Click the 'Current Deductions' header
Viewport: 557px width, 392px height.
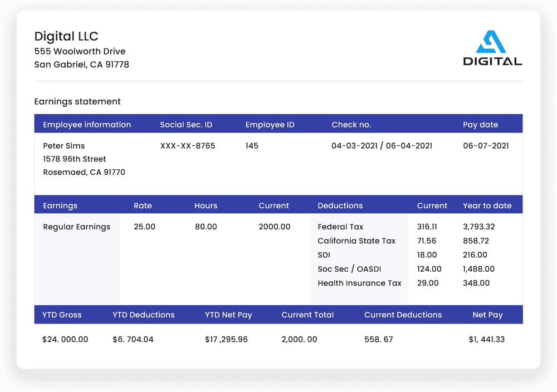403,315
